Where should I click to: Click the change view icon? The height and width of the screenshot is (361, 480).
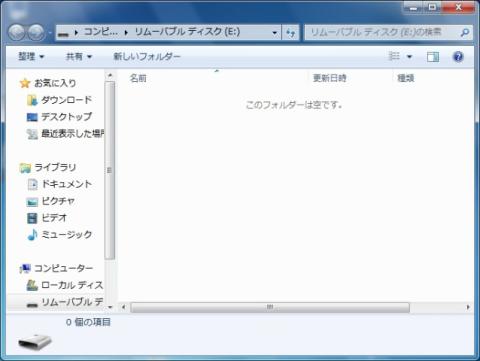(x=394, y=57)
